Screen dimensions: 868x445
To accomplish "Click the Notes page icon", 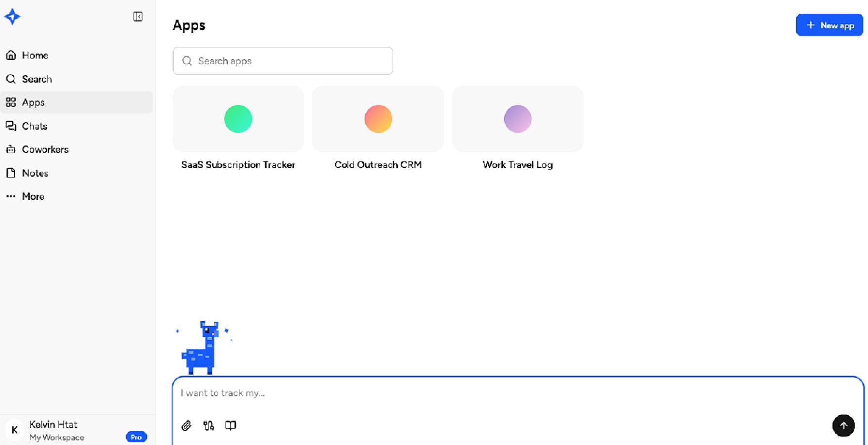I will point(11,173).
